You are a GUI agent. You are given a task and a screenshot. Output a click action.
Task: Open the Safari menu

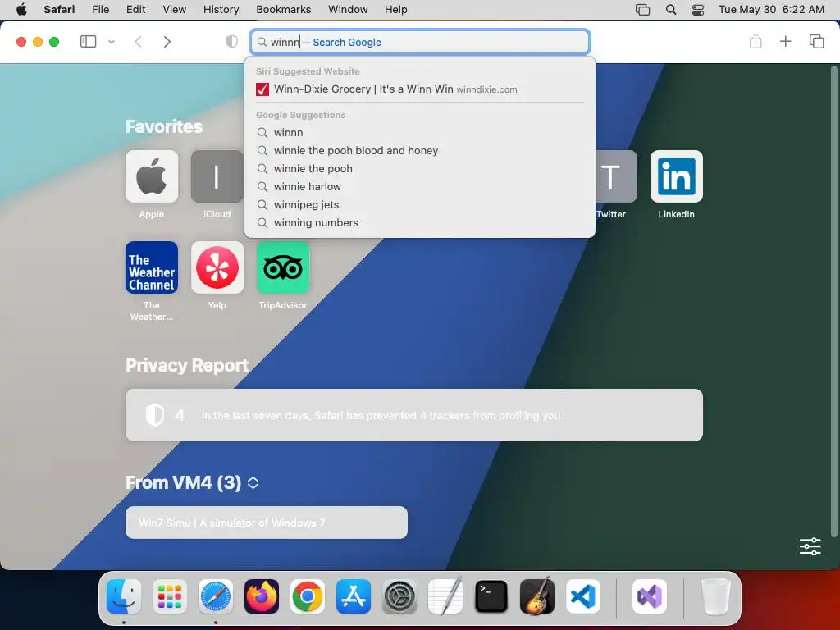(59, 9)
